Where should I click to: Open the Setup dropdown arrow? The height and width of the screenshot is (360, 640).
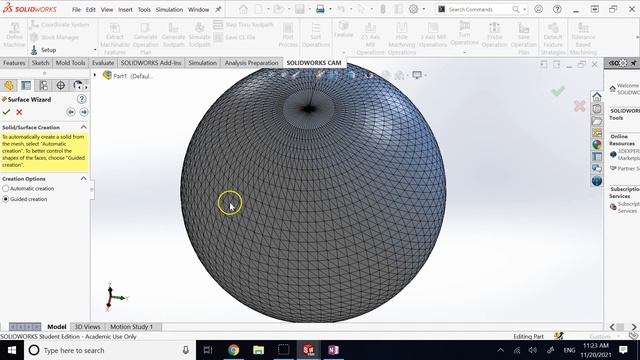tap(95, 50)
